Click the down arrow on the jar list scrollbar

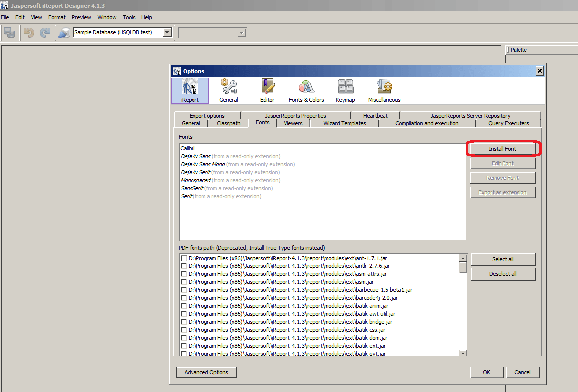(464, 352)
